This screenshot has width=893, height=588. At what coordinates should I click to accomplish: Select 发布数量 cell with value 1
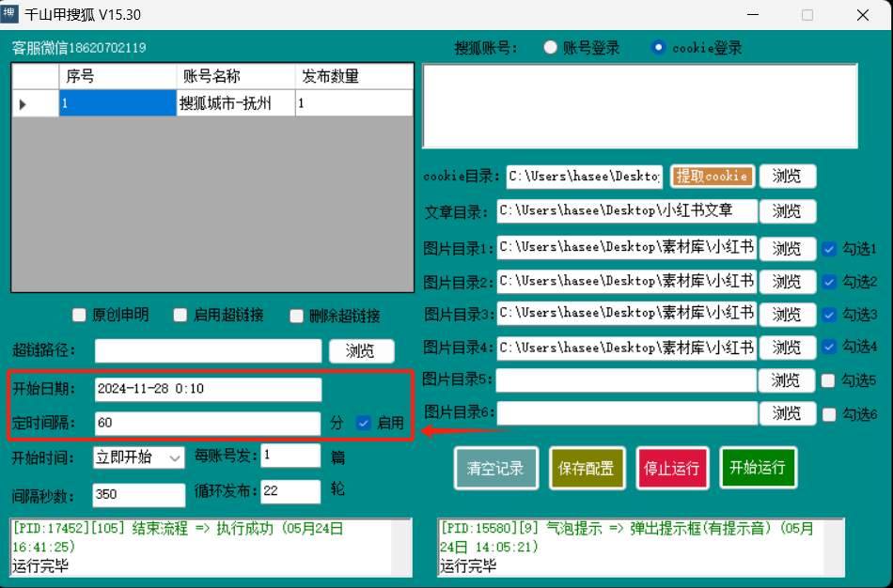click(x=354, y=103)
